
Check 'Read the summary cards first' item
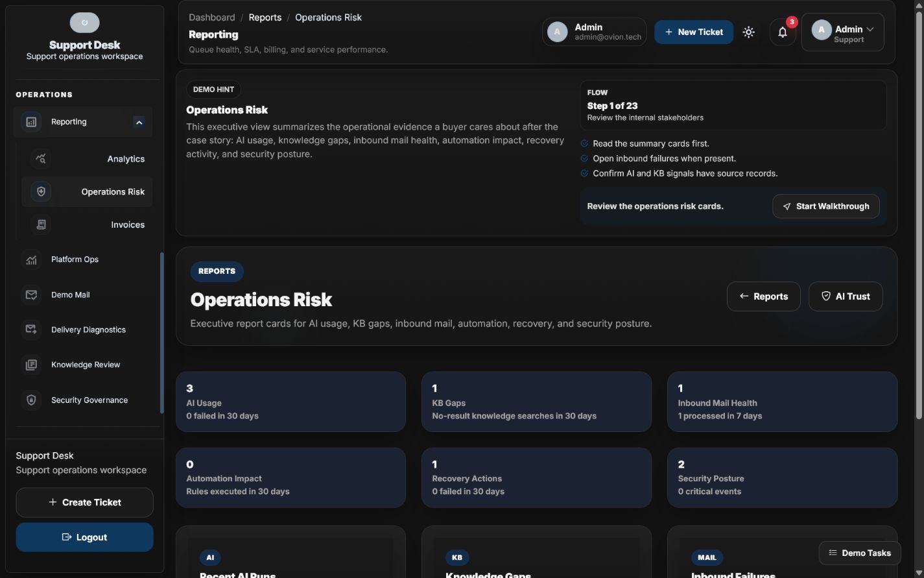pos(645,143)
